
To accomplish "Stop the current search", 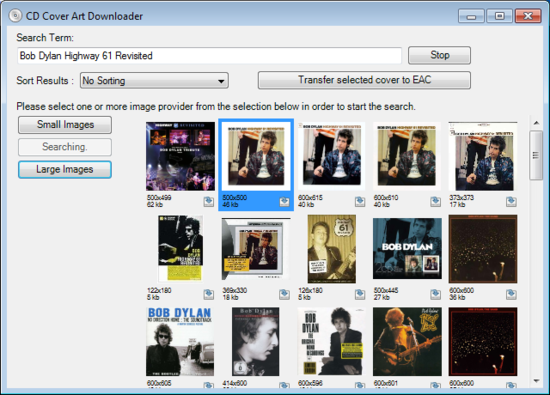I will pyautogui.click(x=440, y=55).
